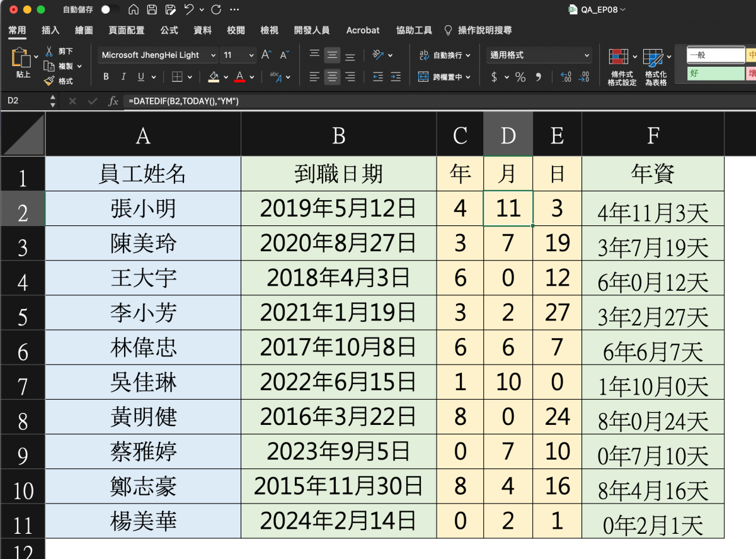Apply the yellow fill color bucket
The width and height of the screenshot is (756, 559).
[214, 77]
